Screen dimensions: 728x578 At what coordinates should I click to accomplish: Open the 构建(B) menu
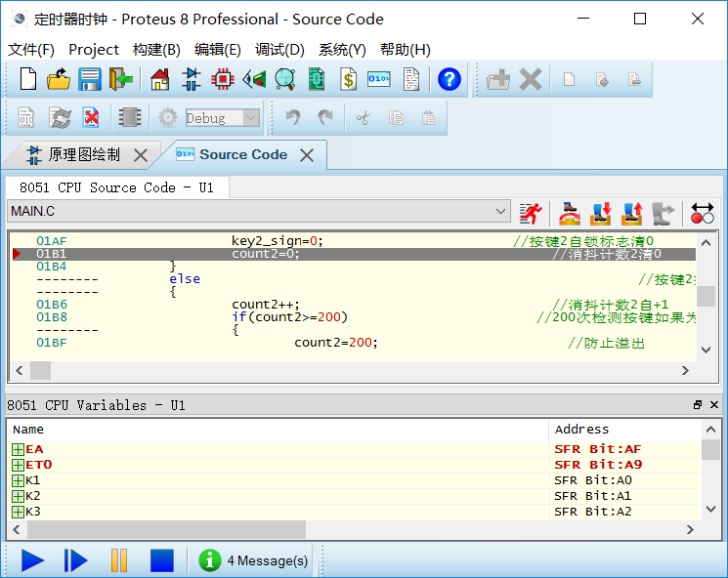(x=156, y=49)
